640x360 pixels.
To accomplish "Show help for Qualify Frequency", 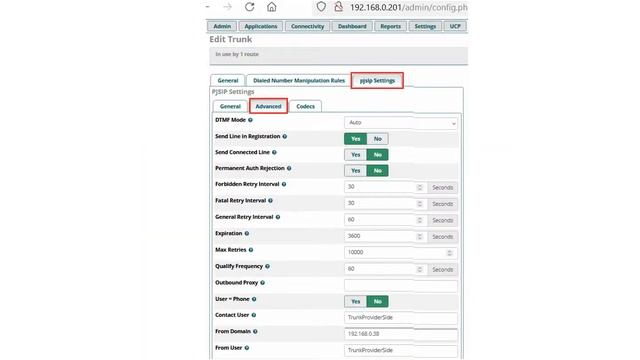I will [x=267, y=266].
